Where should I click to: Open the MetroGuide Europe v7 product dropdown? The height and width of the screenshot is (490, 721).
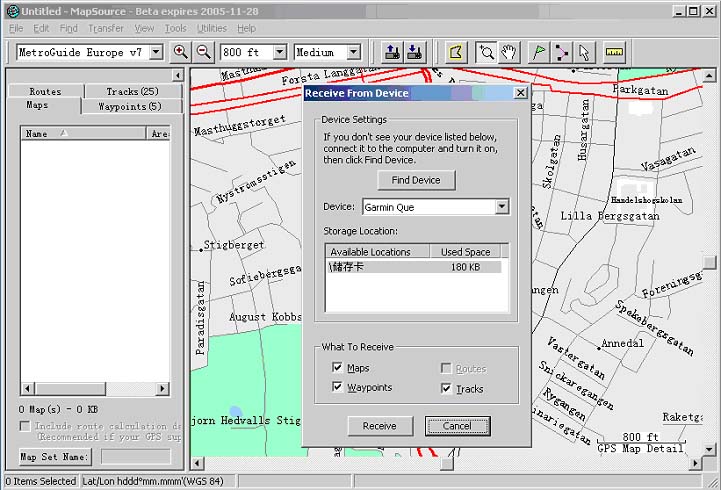[x=156, y=52]
